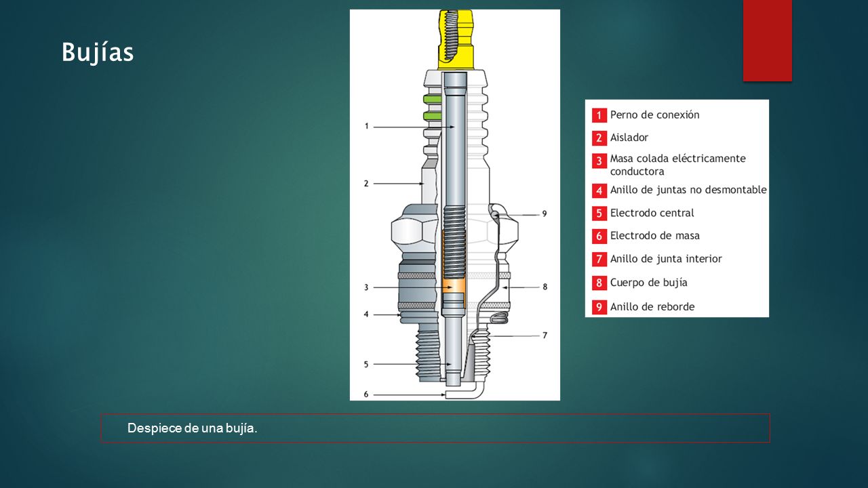The image size is (868, 488).
Task: Click red legend badge number 7
Action: 599,259
